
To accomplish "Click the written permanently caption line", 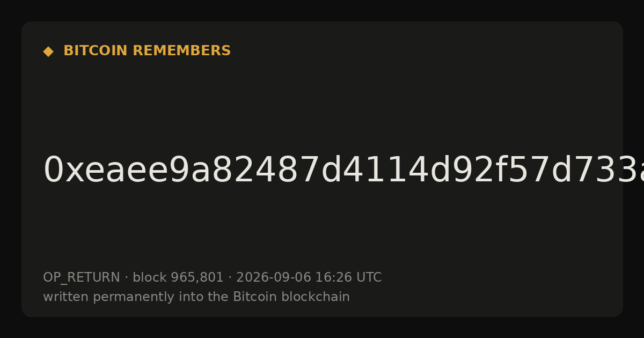I will coord(196,297).
